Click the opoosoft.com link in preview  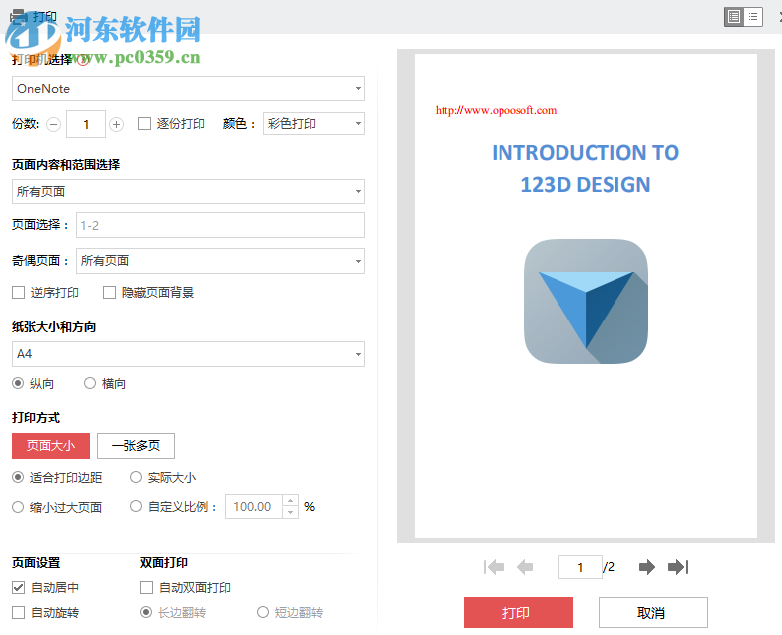[x=496, y=110]
